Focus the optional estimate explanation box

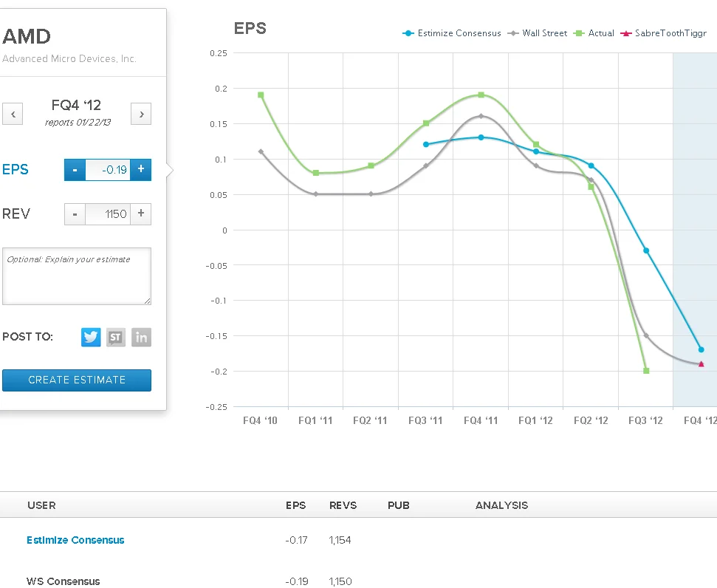pos(77,276)
